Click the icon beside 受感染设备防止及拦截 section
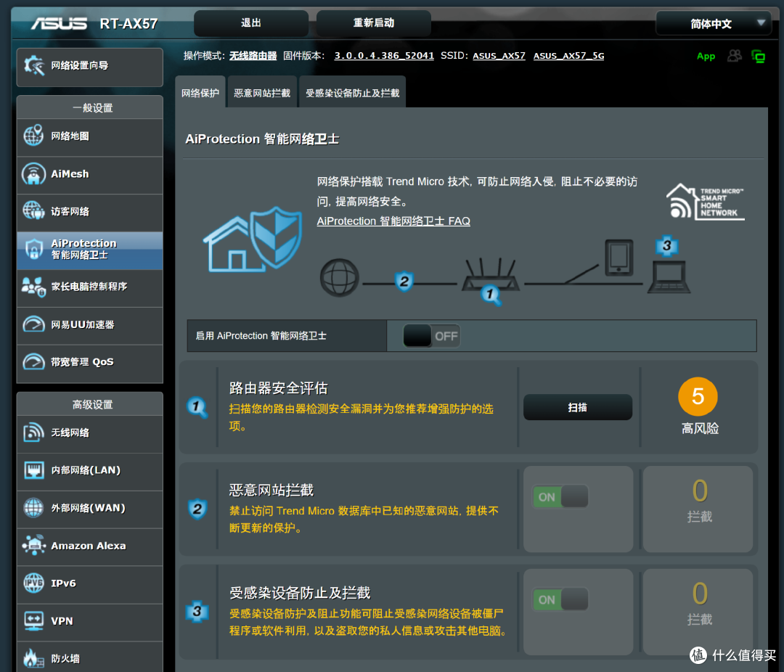Screen dimensions: 784x672 [197, 612]
